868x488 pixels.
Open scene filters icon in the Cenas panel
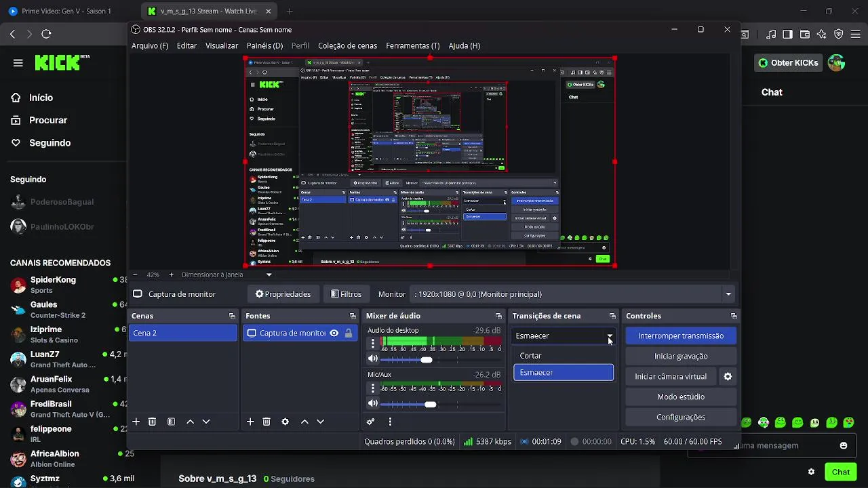point(171,422)
